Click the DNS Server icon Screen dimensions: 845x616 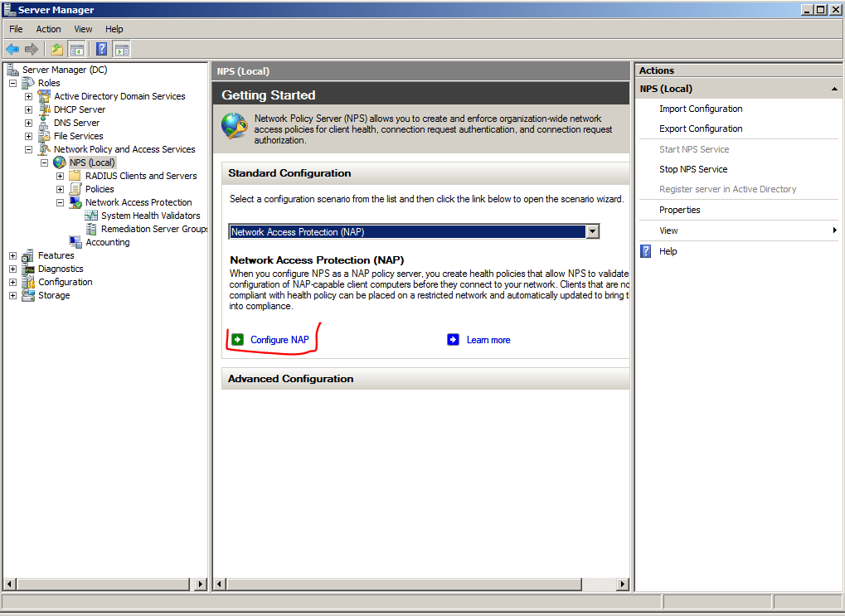44,123
